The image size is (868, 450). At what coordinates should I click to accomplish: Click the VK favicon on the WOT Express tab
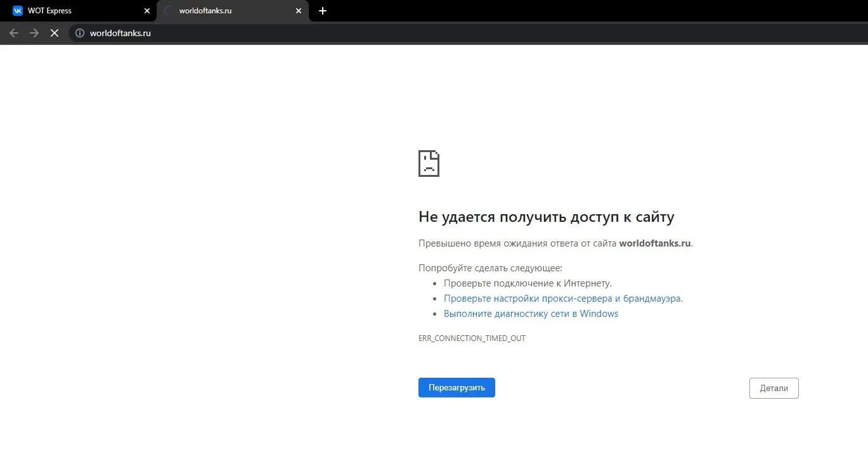pos(18,11)
